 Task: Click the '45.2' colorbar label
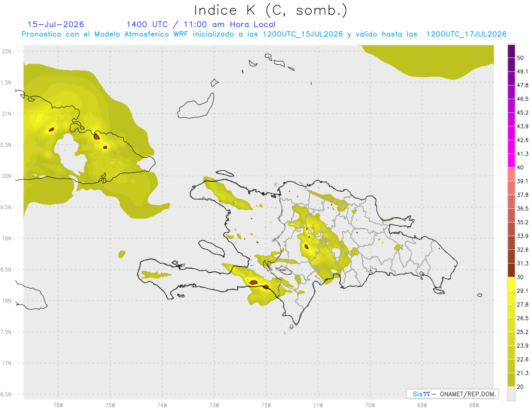coord(523,113)
